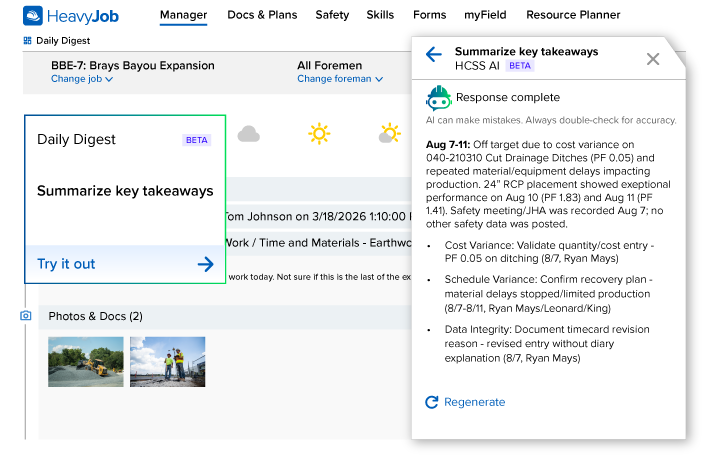Click the camera icon beside Photos & Docs

26,316
